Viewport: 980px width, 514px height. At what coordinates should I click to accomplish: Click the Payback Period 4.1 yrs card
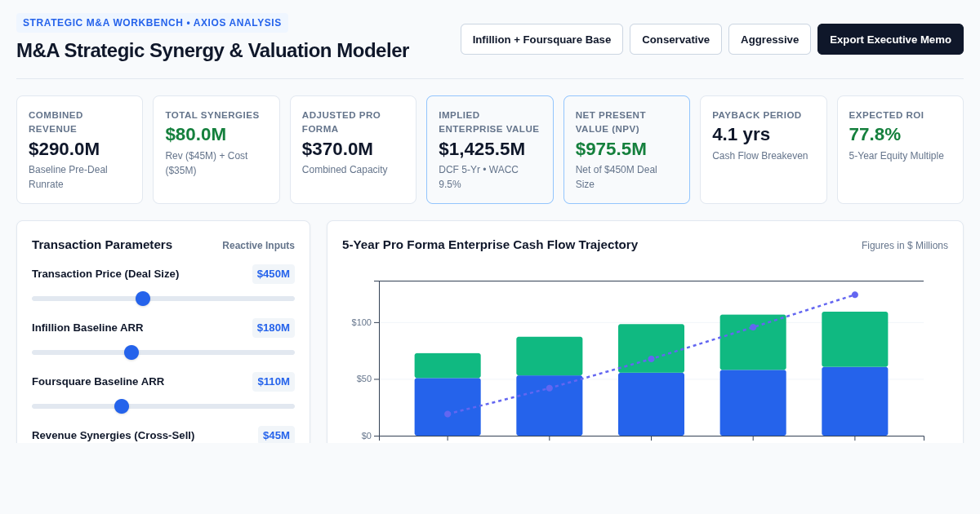[764, 149]
